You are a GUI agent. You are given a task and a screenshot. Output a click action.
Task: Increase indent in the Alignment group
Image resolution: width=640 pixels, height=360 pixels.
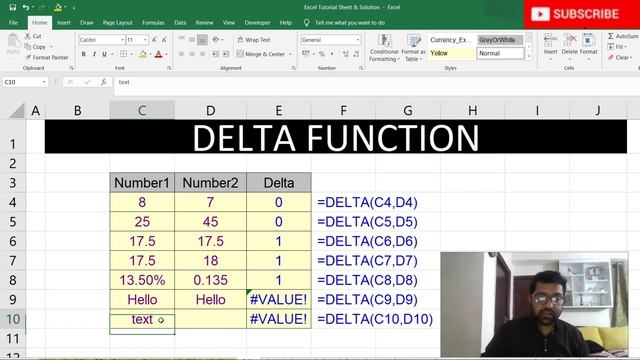[226, 54]
